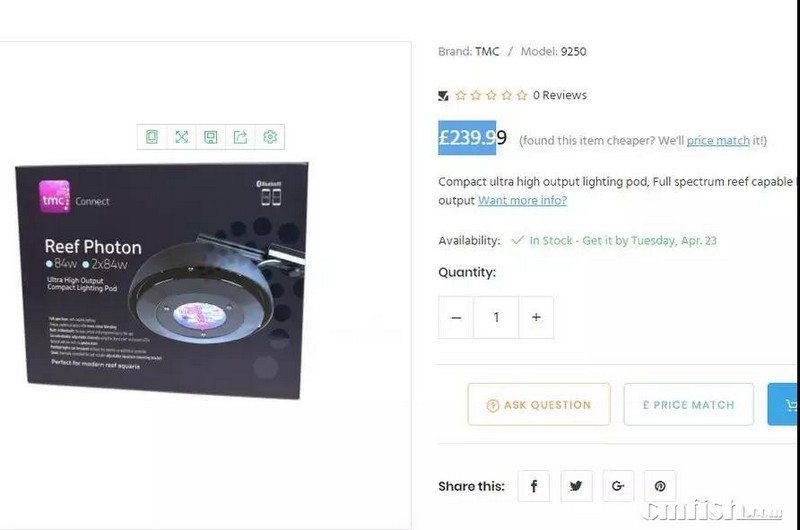Increase quantity with the plus button
800x530 pixels.
point(536,317)
